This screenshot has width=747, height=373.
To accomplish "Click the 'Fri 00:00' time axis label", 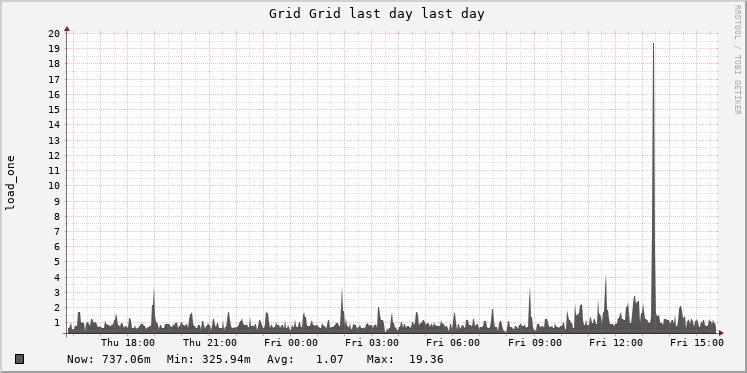I will 291,343.
